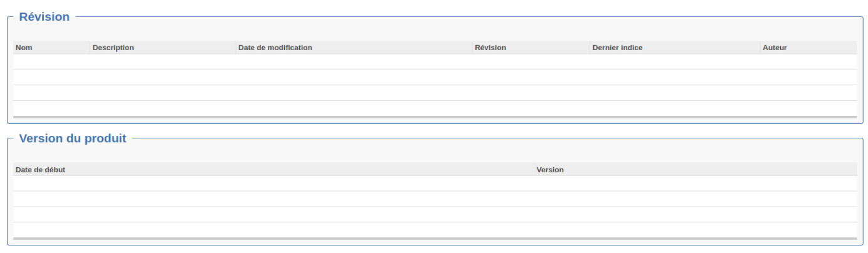Image resolution: width=868 pixels, height=253 pixels.
Task: Click the Date de début column header
Action: point(40,170)
